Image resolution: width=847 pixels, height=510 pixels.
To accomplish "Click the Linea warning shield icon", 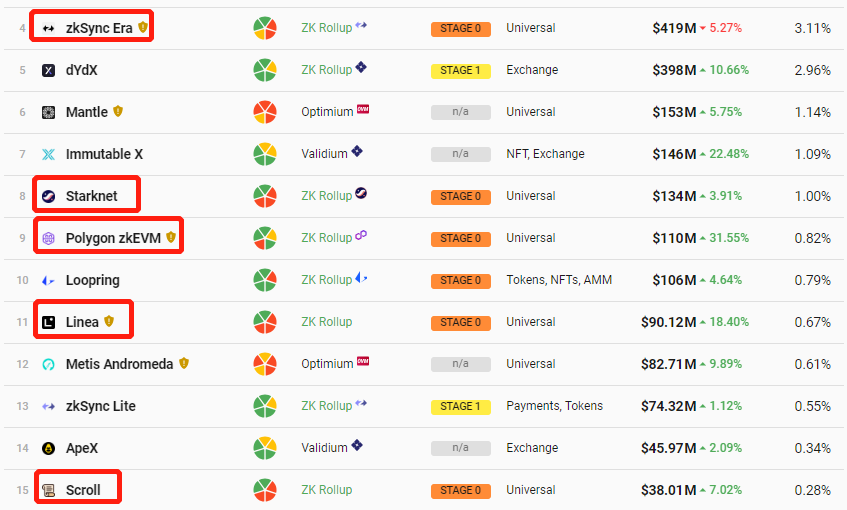I will [x=109, y=321].
